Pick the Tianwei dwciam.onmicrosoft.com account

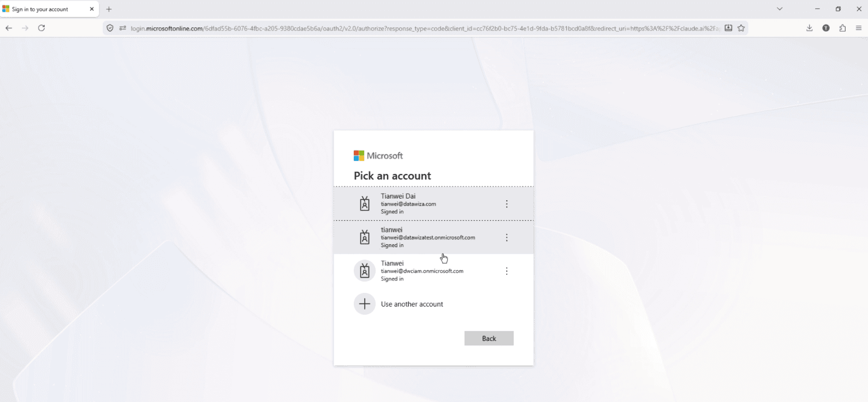pyautogui.click(x=433, y=271)
